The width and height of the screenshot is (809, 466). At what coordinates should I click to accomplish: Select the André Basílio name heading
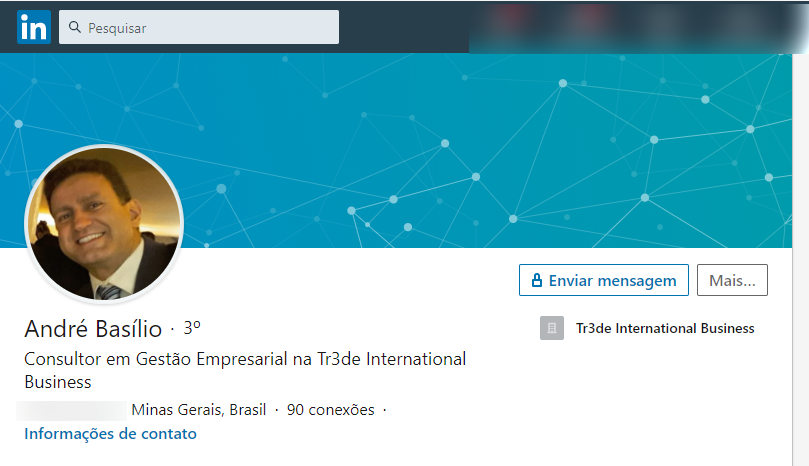point(93,329)
